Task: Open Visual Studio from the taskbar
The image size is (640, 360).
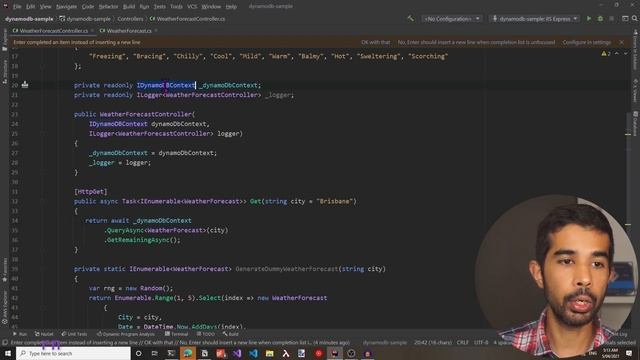Action: [x=237, y=353]
